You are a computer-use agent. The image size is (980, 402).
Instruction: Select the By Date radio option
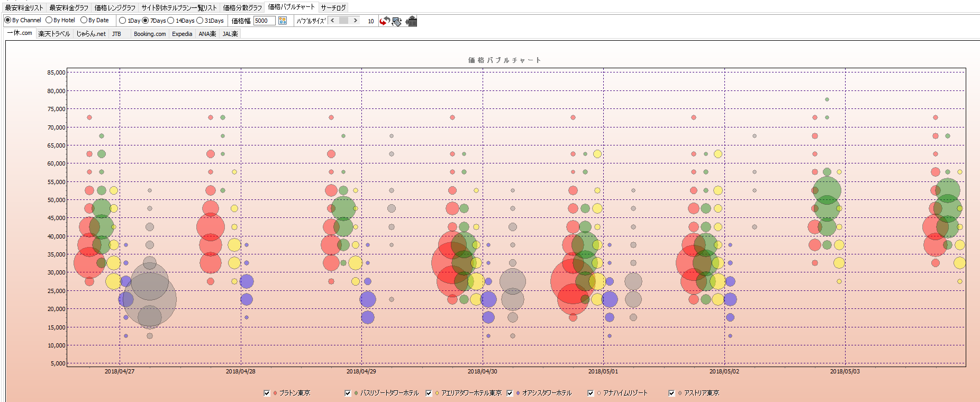pos(84,20)
